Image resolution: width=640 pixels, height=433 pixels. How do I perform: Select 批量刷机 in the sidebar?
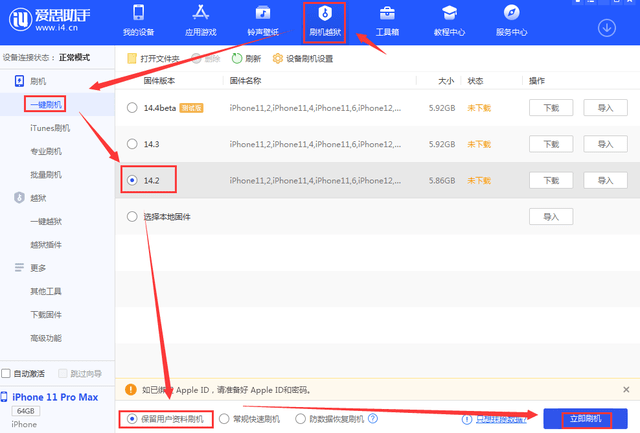tap(46, 174)
